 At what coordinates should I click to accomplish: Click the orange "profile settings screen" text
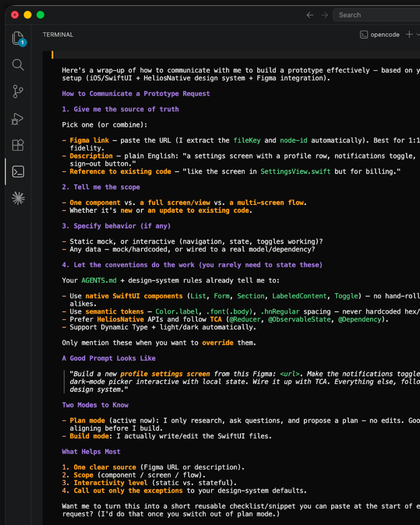coord(165,374)
